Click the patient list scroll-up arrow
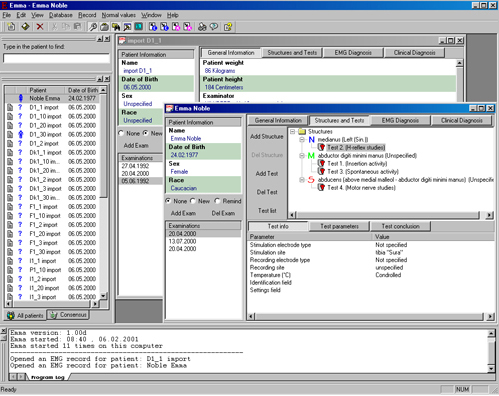Screen dimensions: 499x396 [103, 90]
